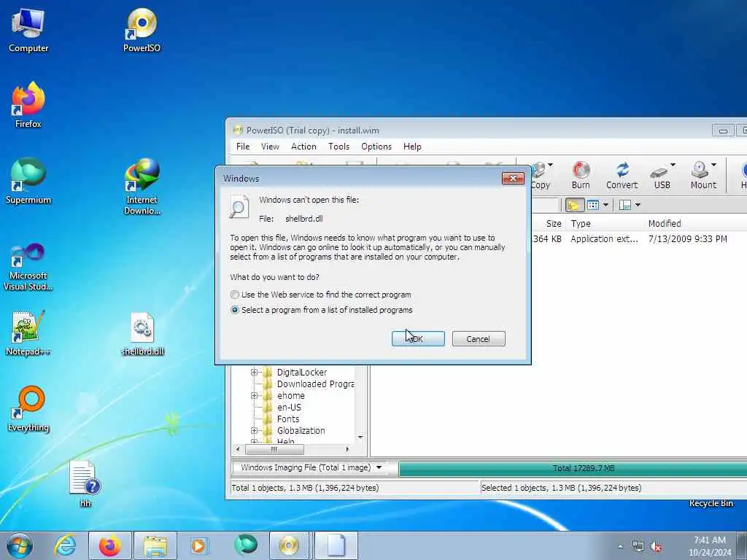Open the Firefox desktop shortcut
Image resolution: width=747 pixels, height=560 pixels.
point(28,105)
